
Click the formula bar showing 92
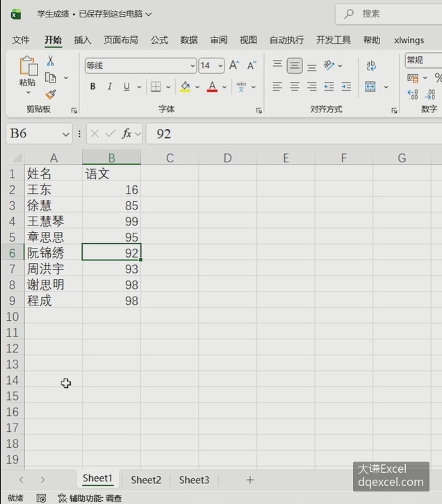coord(294,134)
